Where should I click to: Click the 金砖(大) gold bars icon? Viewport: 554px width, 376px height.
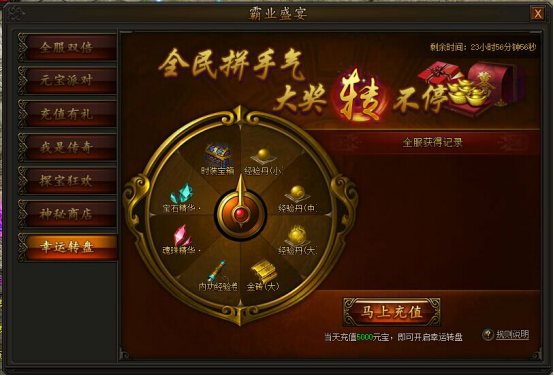coord(263,271)
